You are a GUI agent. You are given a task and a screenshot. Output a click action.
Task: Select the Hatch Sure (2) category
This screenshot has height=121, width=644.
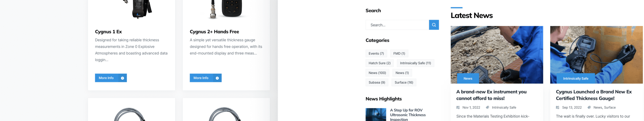[379, 63]
